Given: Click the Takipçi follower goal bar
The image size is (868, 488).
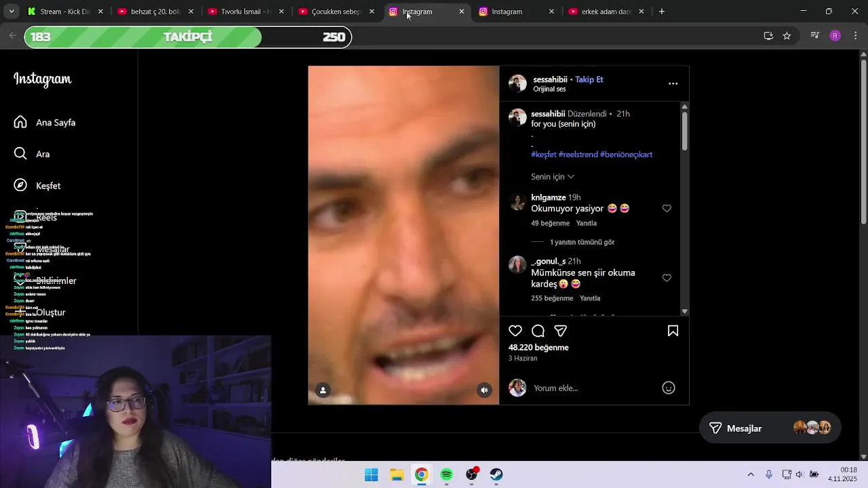Looking at the screenshot, I should (188, 37).
